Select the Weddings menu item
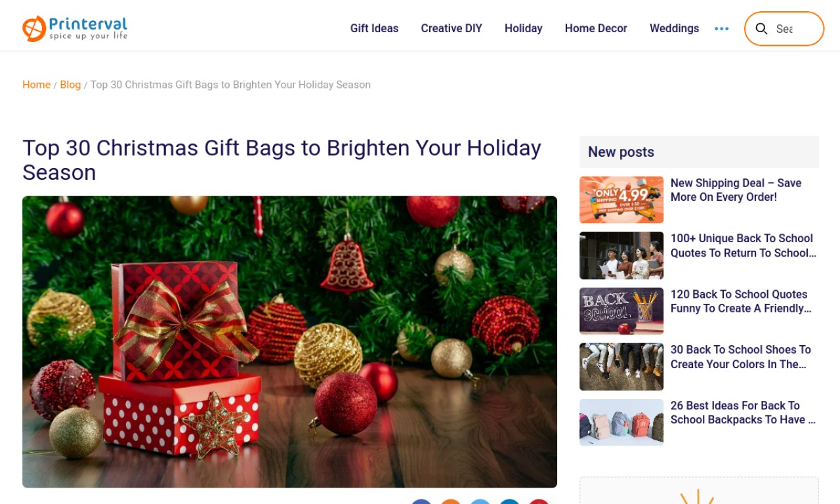Screen dimensions: 840x504 point(674,28)
